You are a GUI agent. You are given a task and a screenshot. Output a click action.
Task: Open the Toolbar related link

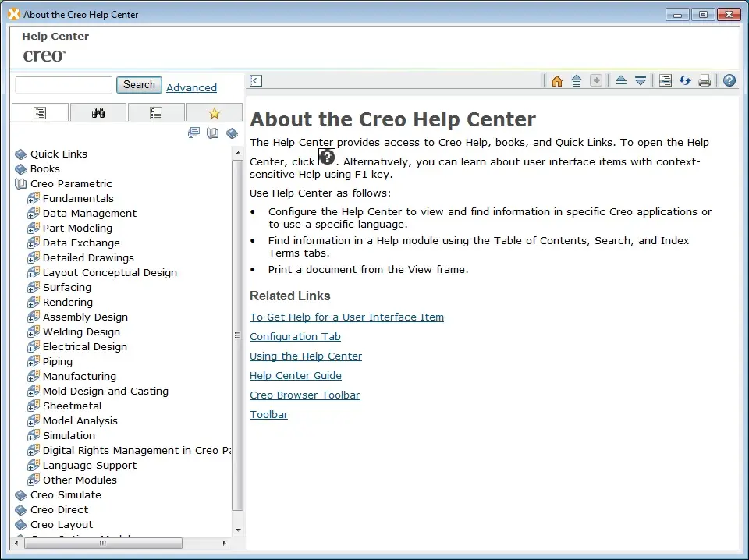[x=268, y=415]
